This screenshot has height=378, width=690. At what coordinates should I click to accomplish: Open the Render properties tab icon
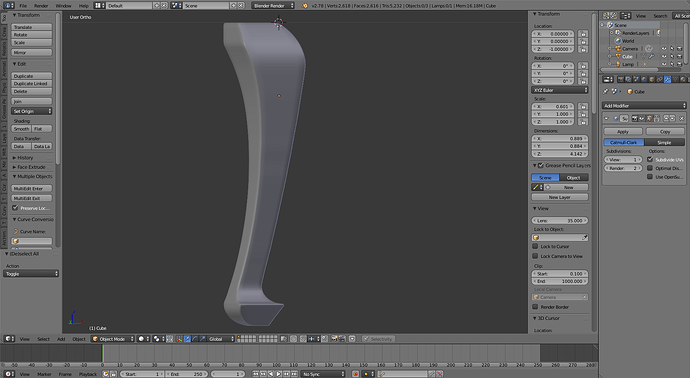click(x=620, y=79)
